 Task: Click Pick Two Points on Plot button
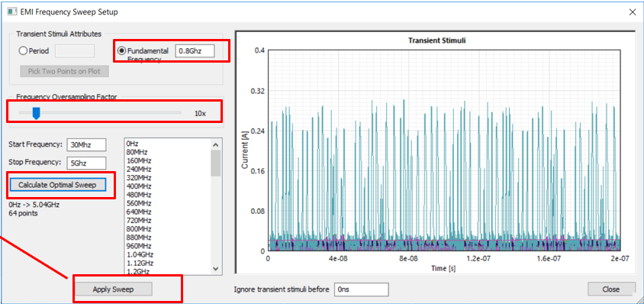pos(65,71)
